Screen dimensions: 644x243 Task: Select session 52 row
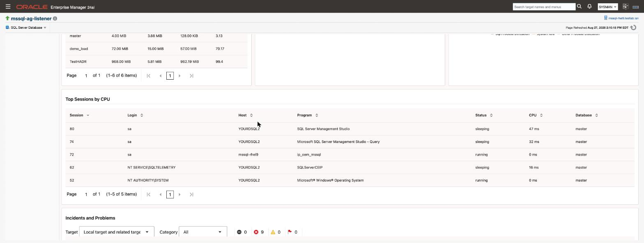click(x=350, y=180)
